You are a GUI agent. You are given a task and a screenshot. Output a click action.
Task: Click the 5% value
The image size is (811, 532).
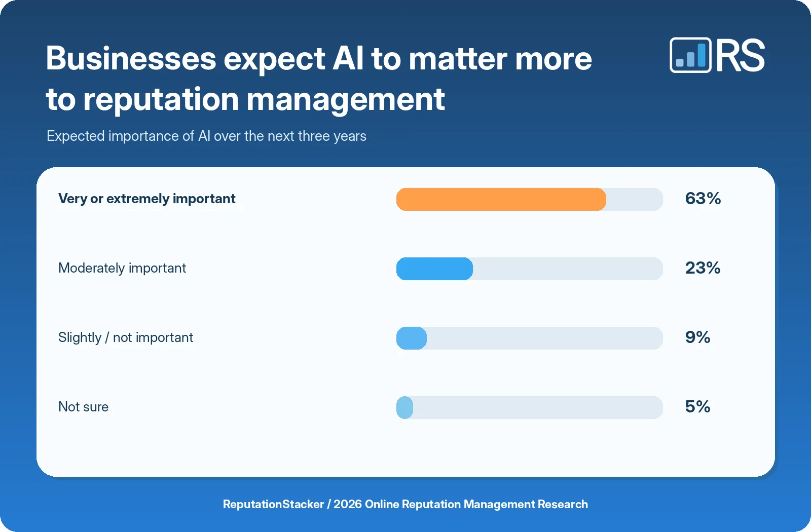(697, 407)
